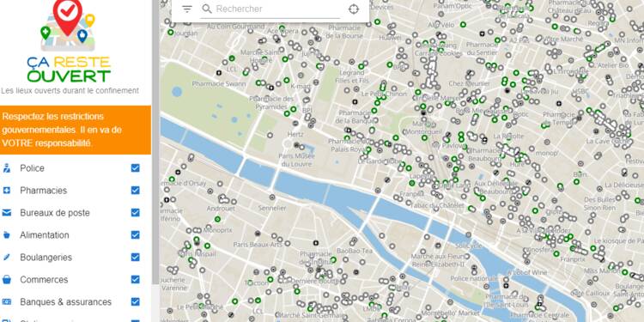Click Paris Beaux-Arts map label
This screenshot has height=322, width=644.
257,245
